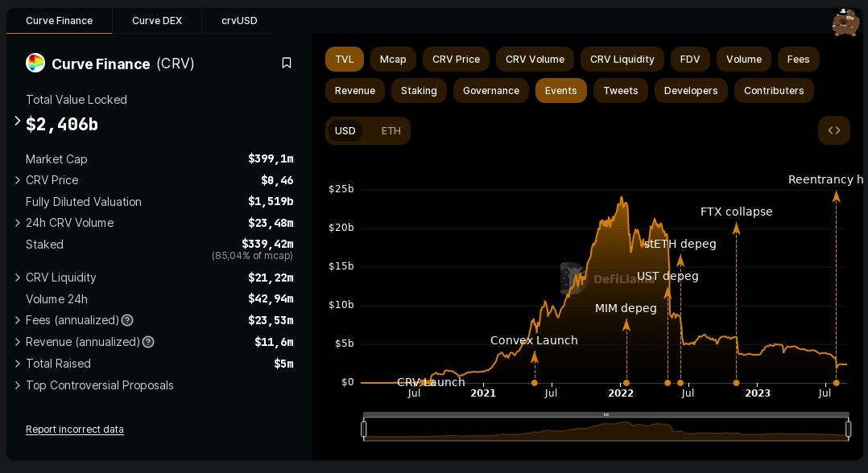Open the crvUSD tab
Viewport: 868px width, 473px height.
[x=239, y=20]
